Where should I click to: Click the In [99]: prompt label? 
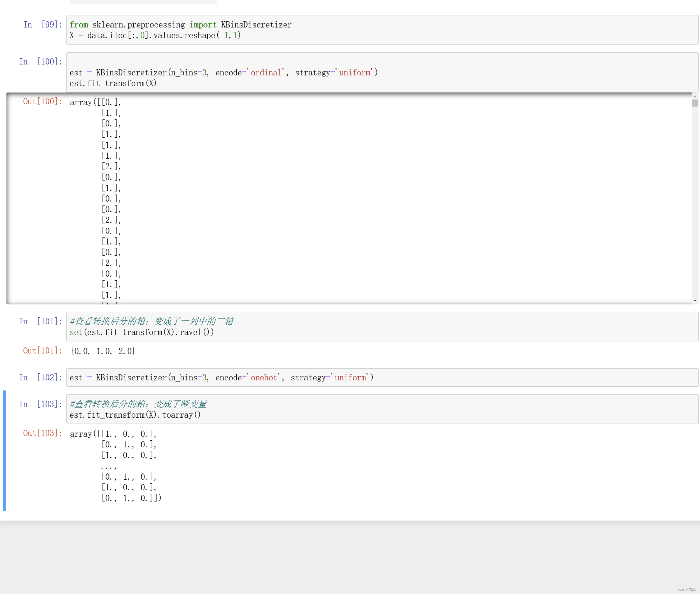[x=43, y=25]
